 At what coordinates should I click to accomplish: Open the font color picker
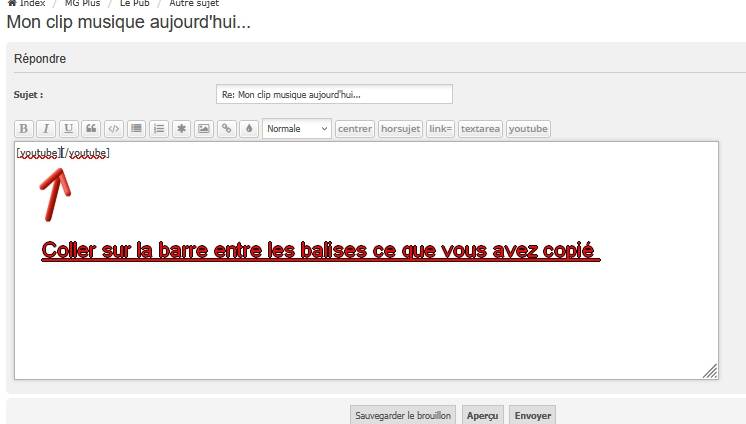click(x=249, y=128)
